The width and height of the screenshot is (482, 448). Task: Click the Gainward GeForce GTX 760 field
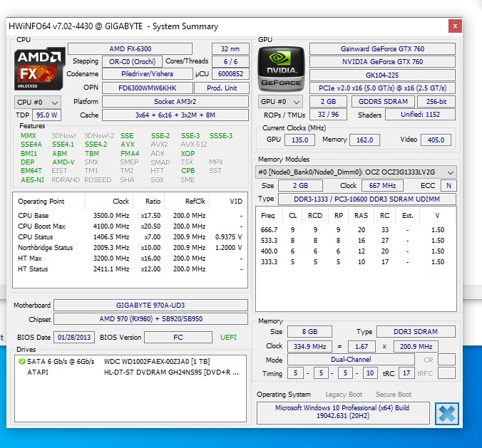tap(382, 49)
